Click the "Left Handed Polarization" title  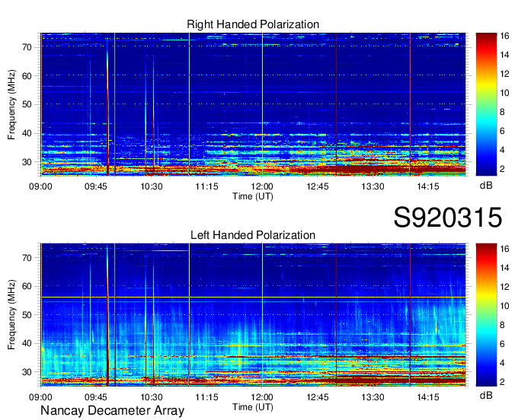point(253,235)
